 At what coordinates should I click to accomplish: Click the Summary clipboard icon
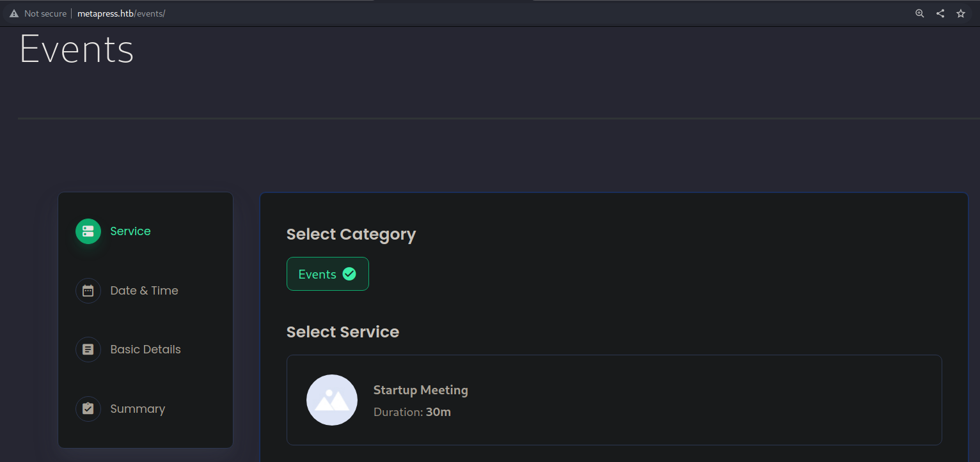coord(88,409)
